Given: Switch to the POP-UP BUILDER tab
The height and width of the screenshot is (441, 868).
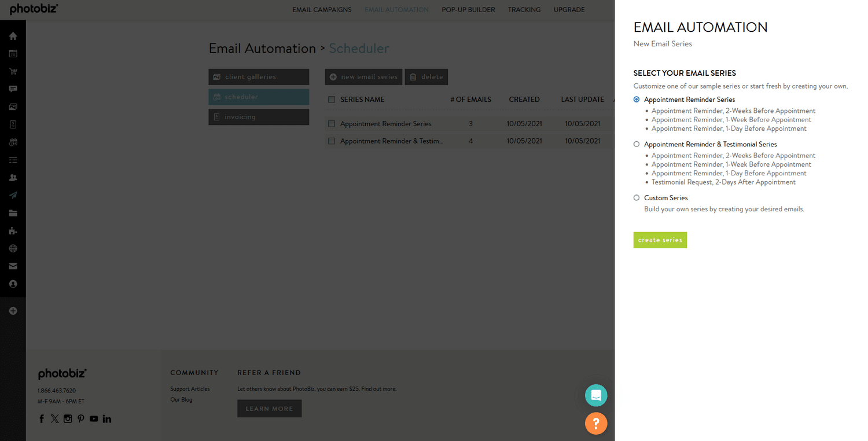Looking at the screenshot, I should 468,9.
